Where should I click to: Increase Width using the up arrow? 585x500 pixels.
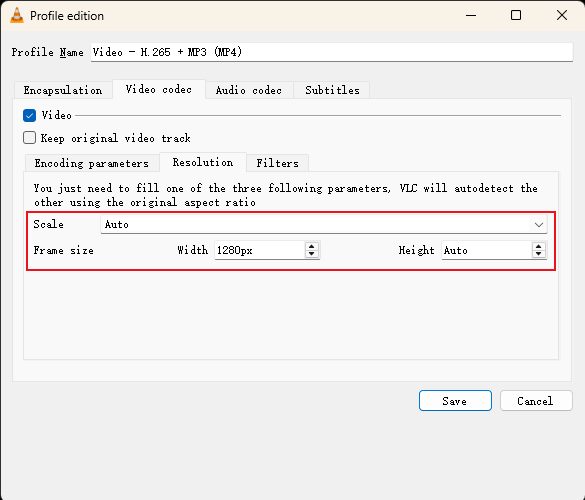click(x=312, y=246)
